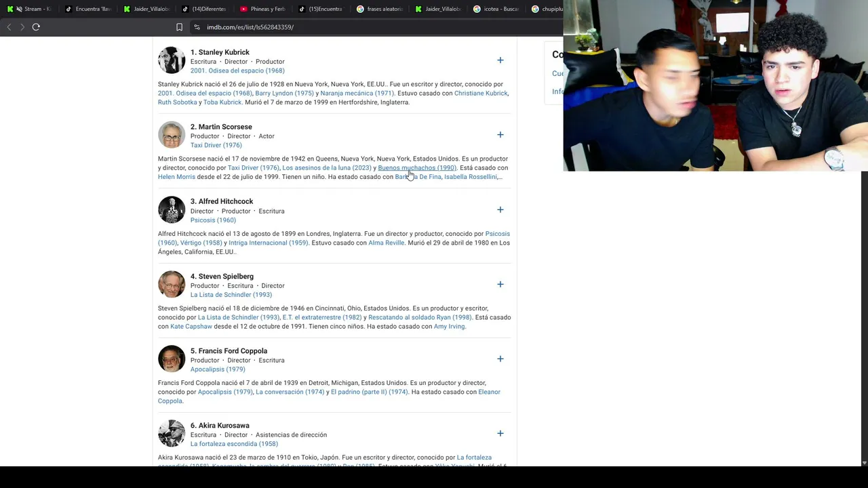Visit the Ruth Sobotka link
The image size is (868, 488).
coord(178,102)
